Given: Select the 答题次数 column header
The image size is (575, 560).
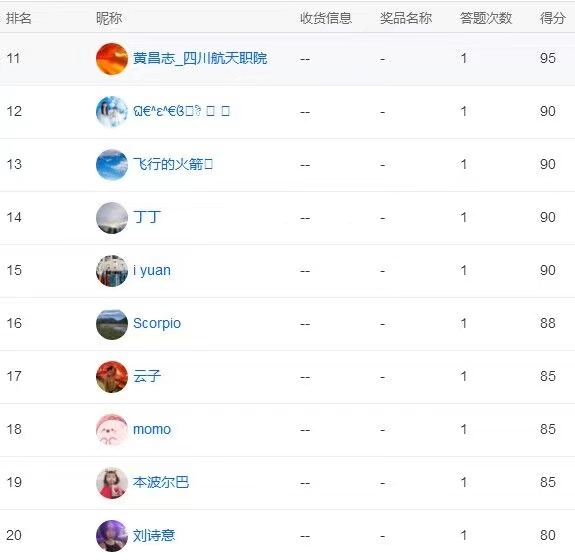Looking at the screenshot, I should point(486,18).
